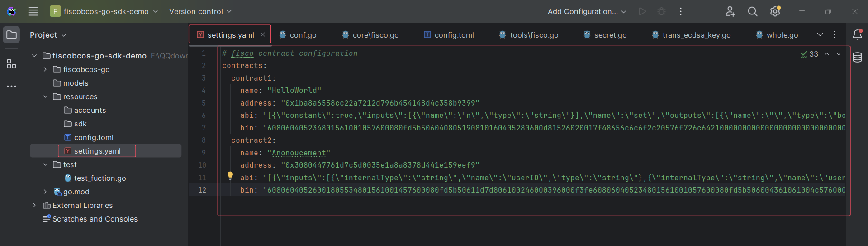The image size is (868, 246).
Task: Minimize the GoLand window
Action: pos(802,11)
